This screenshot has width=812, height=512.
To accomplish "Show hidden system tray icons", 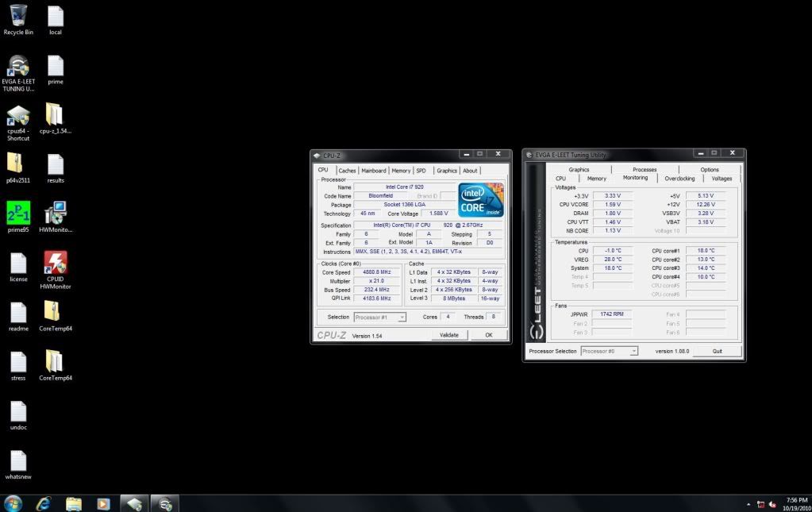I will coord(749,504).
